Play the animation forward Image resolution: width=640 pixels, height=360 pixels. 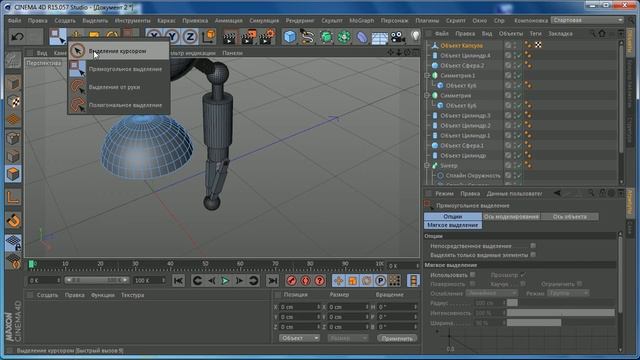click(x=225, y=281)
